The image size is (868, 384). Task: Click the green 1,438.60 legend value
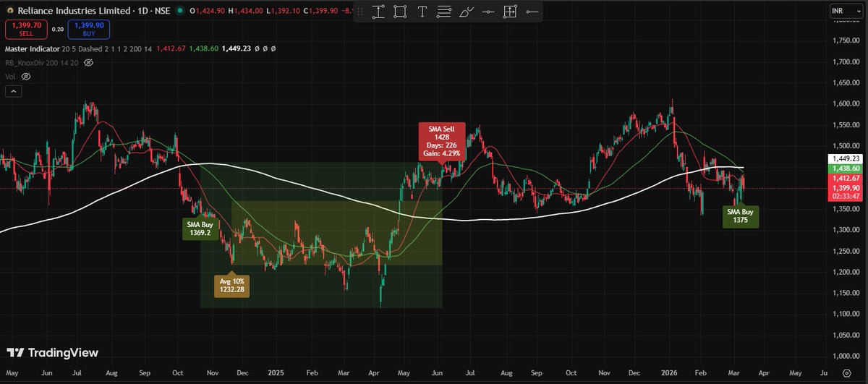pyautogui.click(x=204, y=49)
